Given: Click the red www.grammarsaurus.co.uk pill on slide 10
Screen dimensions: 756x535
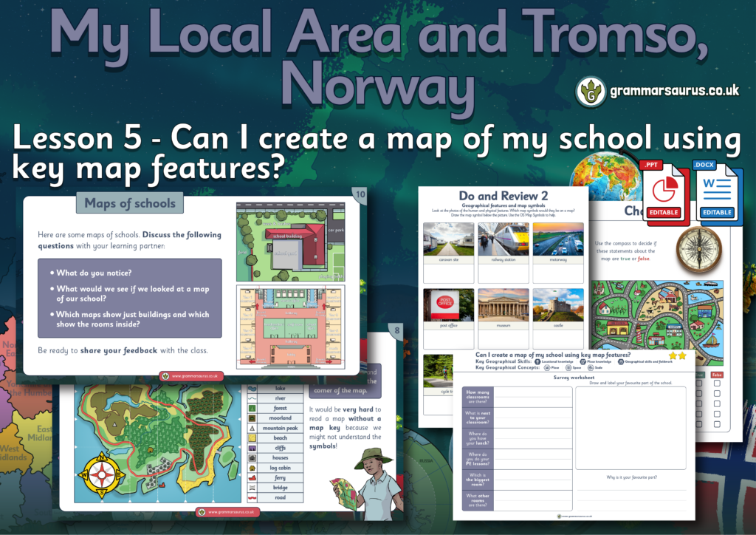Looking at the screenshot, I should [192, 375].
